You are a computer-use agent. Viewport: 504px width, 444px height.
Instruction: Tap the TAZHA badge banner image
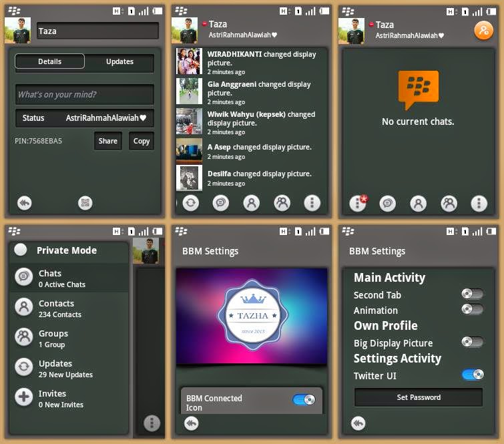point(252,316)
